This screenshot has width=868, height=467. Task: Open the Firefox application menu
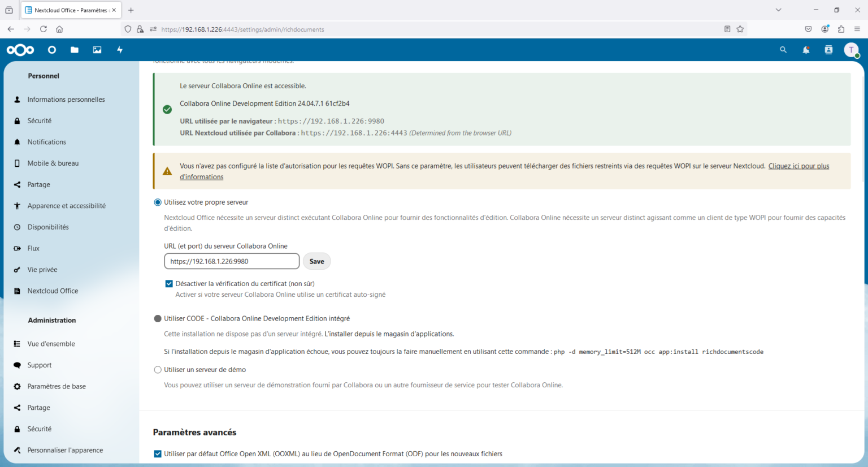[x=857, y=29]
